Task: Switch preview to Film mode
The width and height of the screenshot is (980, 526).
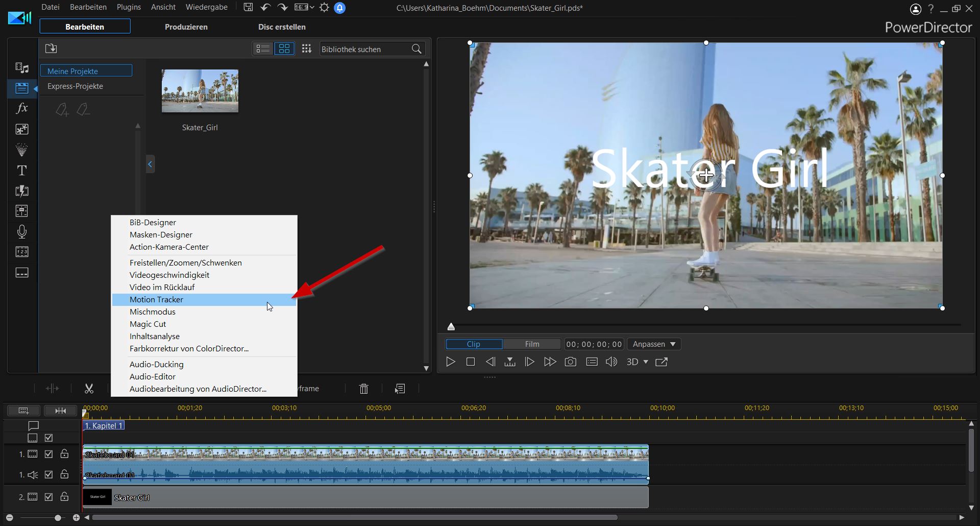Action: [532, 344]
